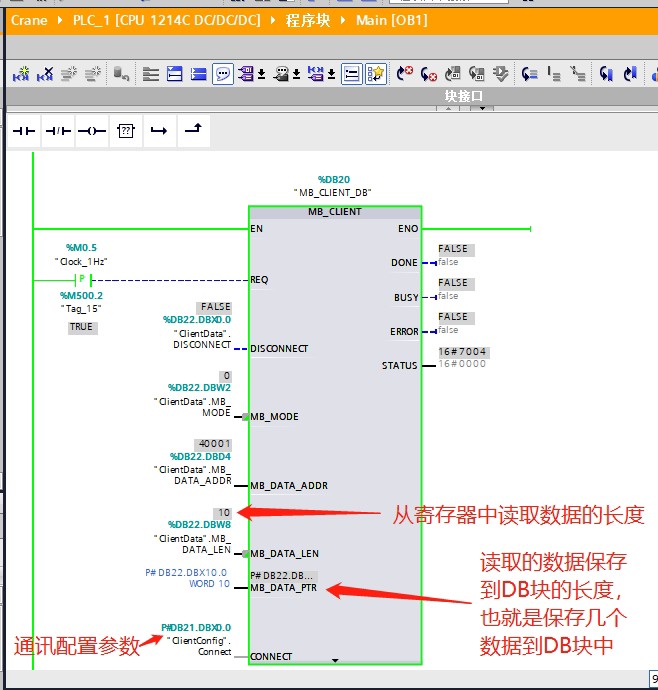Image resolution: width=658 pixels, height=690 pixels.
Task: Select Crane in the breadcrumb path
Action: tap(29, 20)
